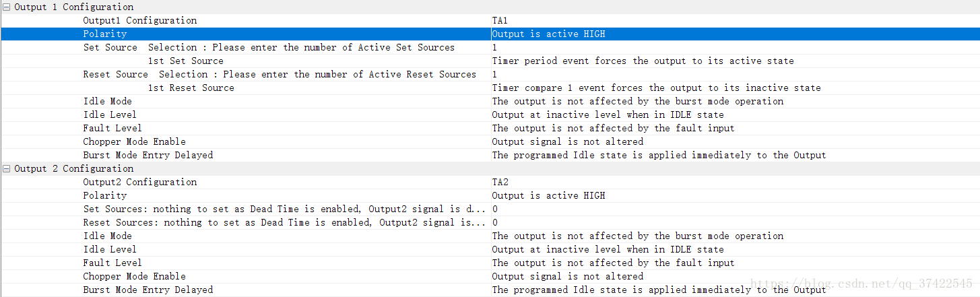
Task: Select Output1 Configuration value TA1
Action: [x=735, y=20]
